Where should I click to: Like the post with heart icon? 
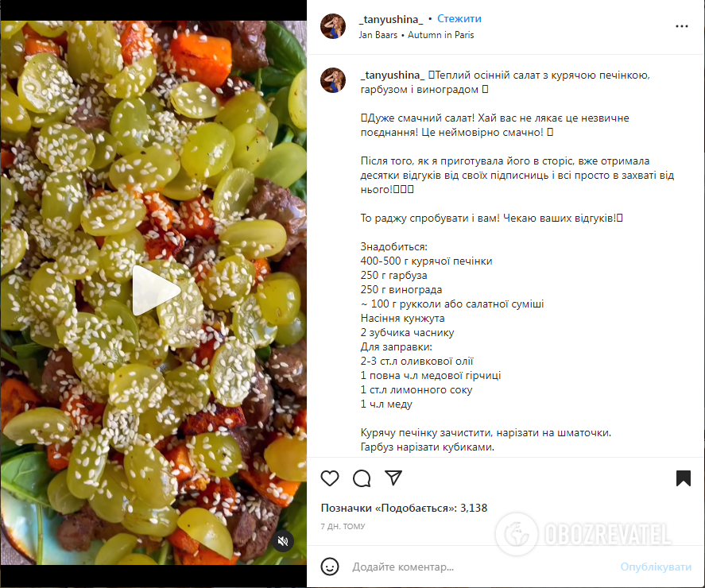point(330,478)
